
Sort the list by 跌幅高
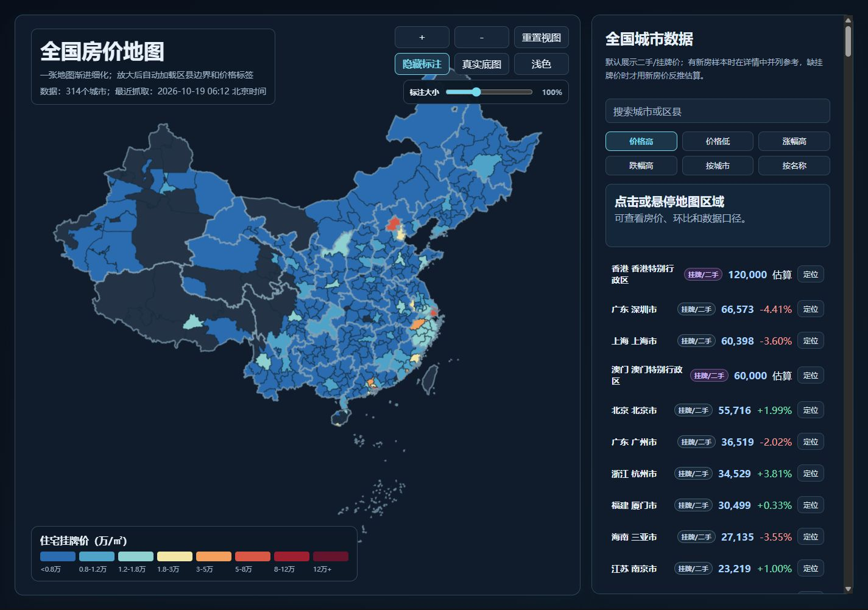tap(641, 166)
